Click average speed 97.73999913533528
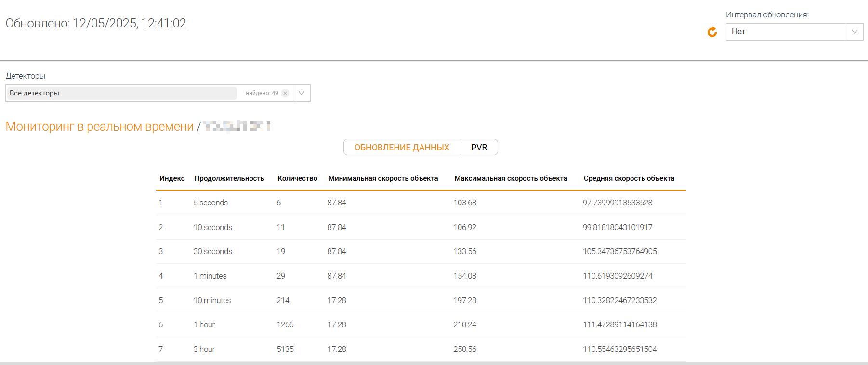 618,203
